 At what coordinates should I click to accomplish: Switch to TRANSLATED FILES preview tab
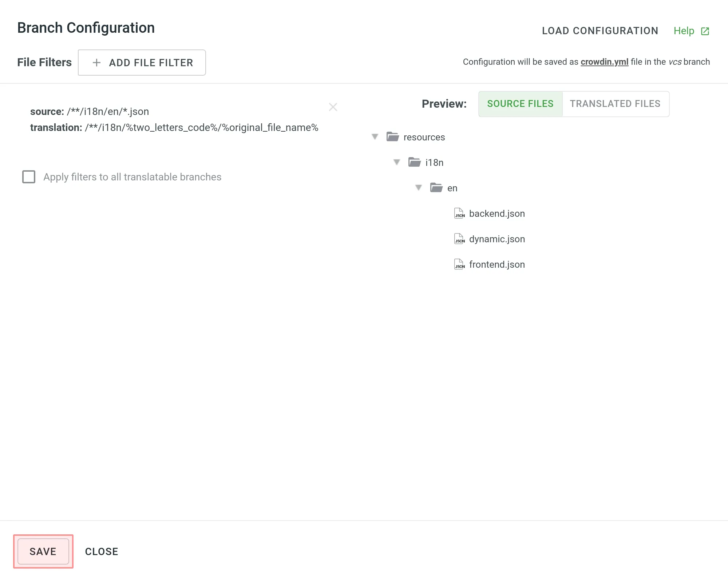coord(615,103)
